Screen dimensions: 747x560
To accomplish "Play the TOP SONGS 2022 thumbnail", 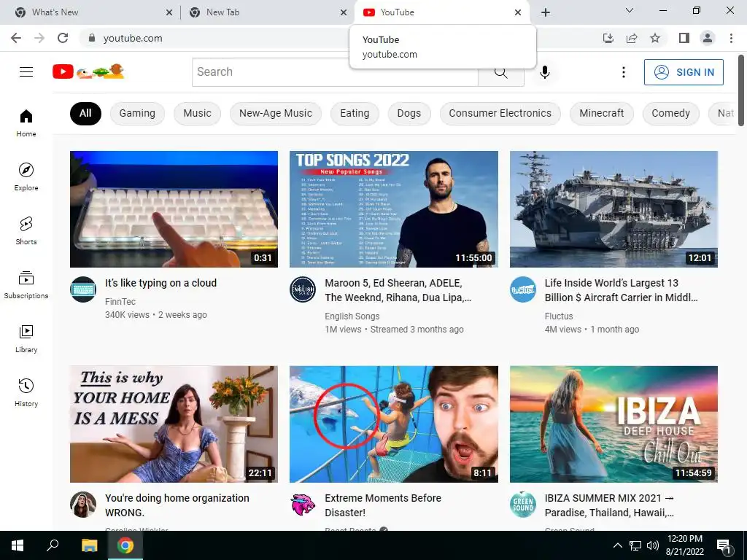I will click(x=393, y=209).
